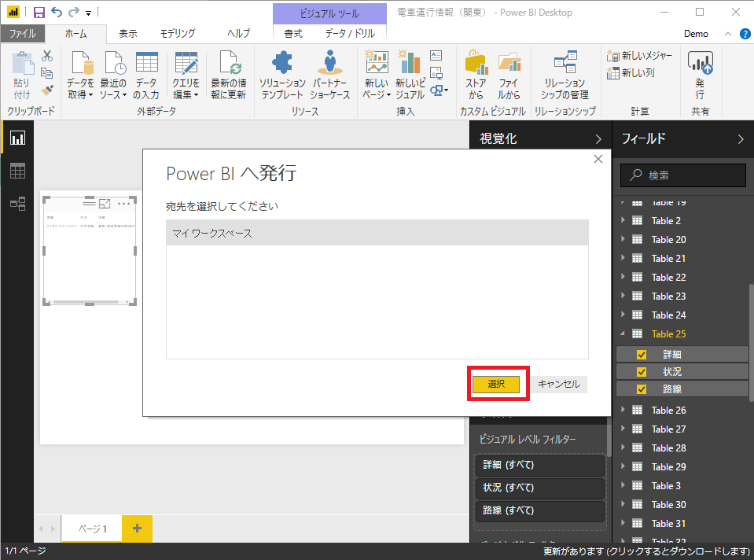Expand Table 2 in fields list
Viewport: 754px width, 560px height.
coord(623,220)
